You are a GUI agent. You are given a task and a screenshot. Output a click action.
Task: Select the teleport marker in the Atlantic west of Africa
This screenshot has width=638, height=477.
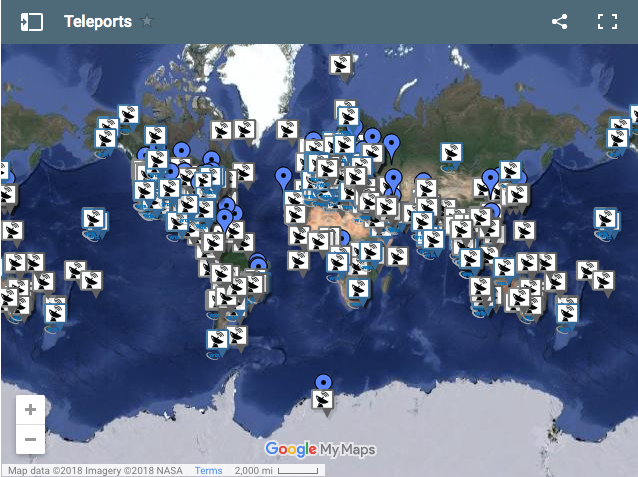point(299,263)
